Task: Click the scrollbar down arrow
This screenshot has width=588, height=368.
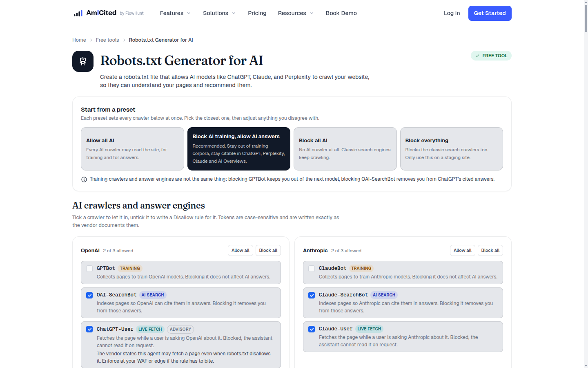Action: tap(586, 366)
